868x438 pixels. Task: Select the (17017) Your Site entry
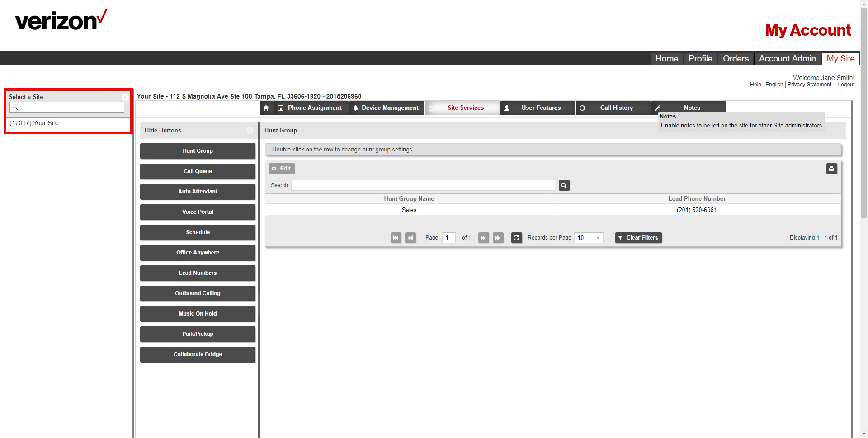68,123
